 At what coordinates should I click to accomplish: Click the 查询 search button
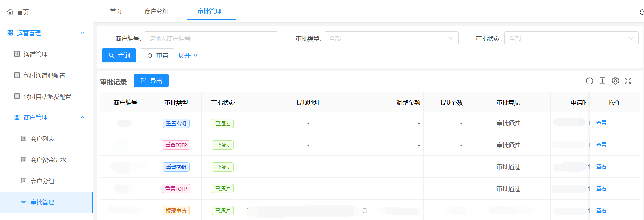pyautogui.click(x=119, y=55)
